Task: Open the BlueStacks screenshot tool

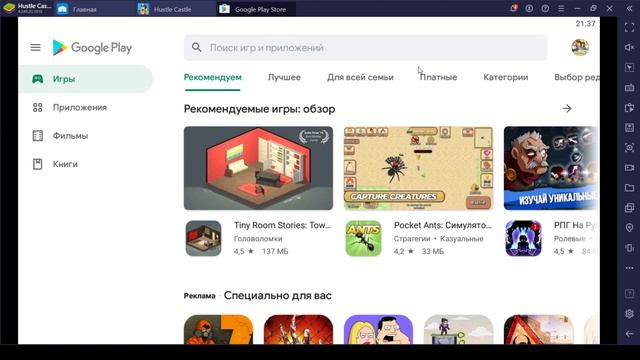Action: tap(629, 147)
